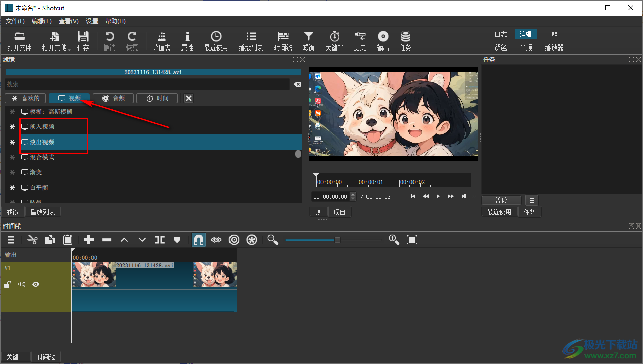Click the filter search (搜索) field
This screenshot has height=364, width=643.
click(x=147, y=84)
